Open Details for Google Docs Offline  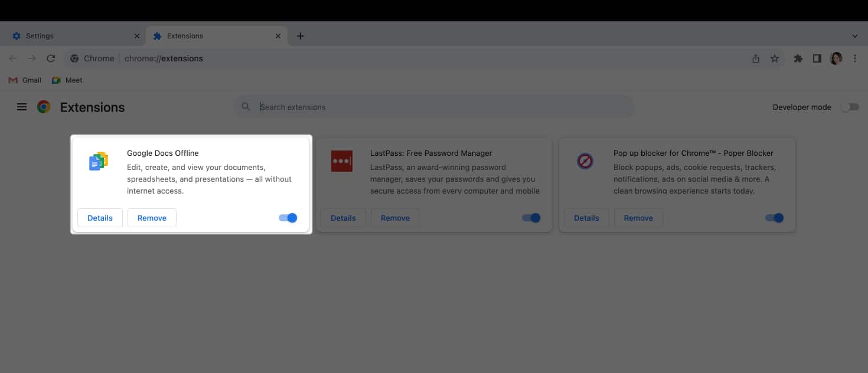pyautogui.click(x=100, y=218)
